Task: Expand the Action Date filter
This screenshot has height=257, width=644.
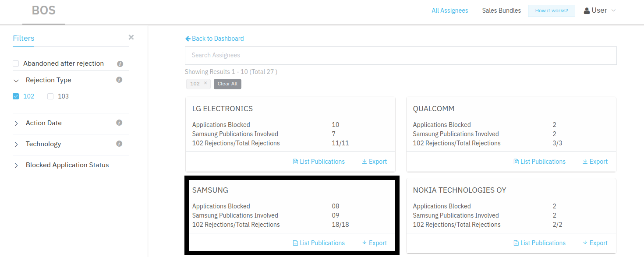Action: click(x=16, y=123)
